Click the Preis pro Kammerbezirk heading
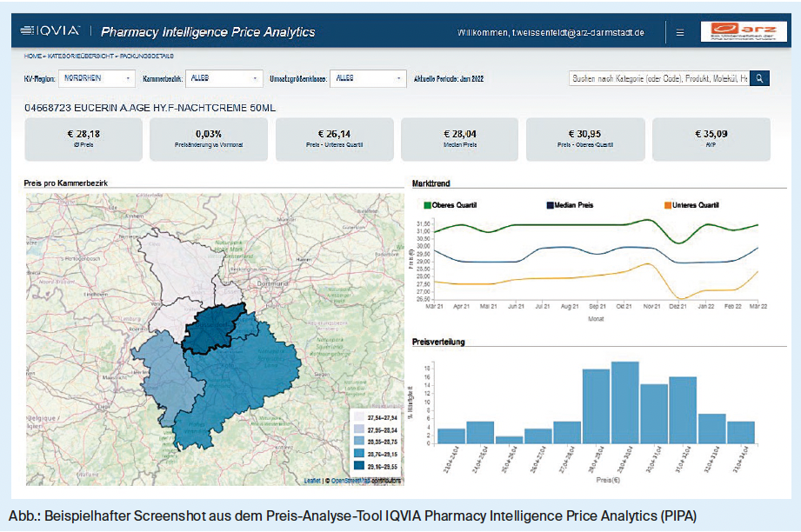 (x=66, y=183)
